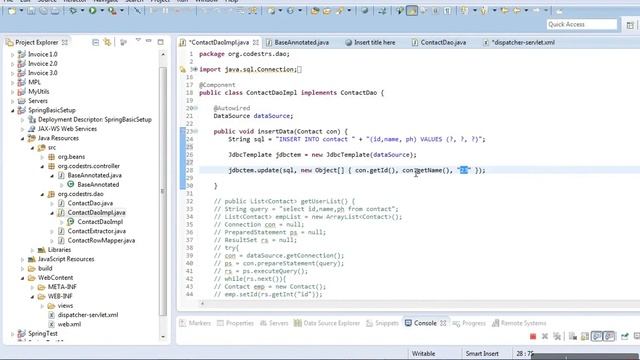
Task: Open the Snippets view tab
Action: tap(382, 323)
